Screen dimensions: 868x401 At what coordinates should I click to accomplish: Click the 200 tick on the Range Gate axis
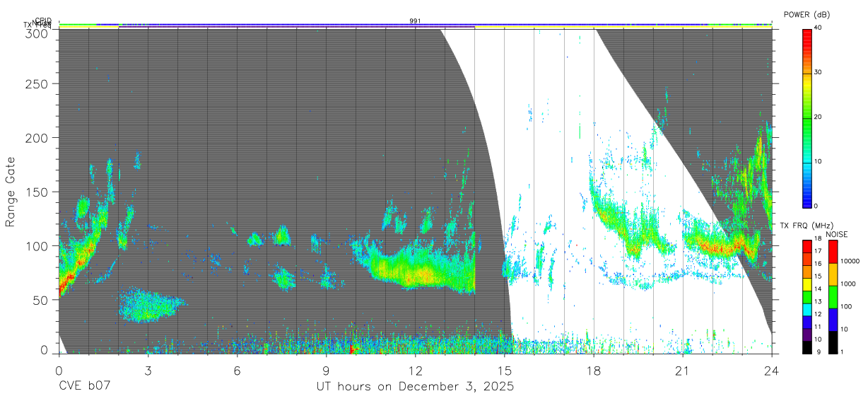38,137
